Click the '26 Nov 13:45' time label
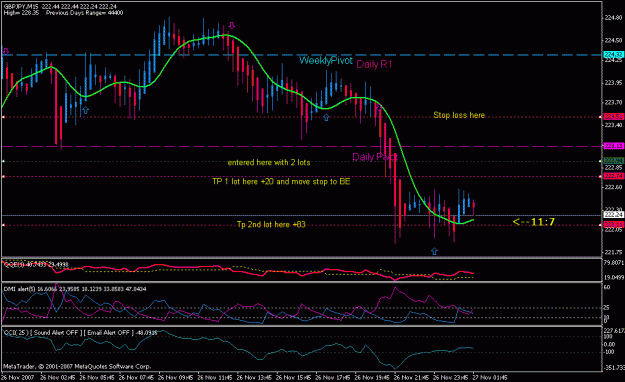Image resolution: width=625 pixels, height=382 pixels. [x=254, y=377]
